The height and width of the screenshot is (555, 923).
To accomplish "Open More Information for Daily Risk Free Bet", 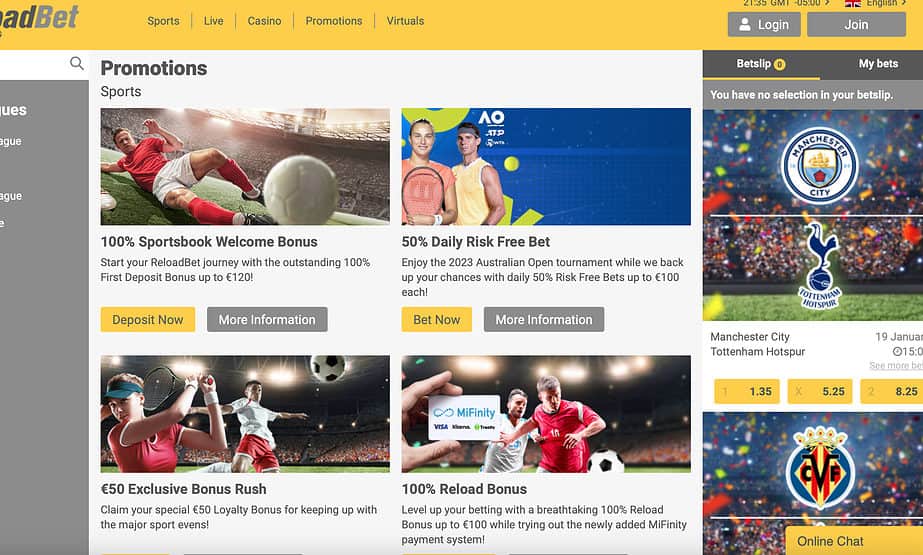I will 544,320.
